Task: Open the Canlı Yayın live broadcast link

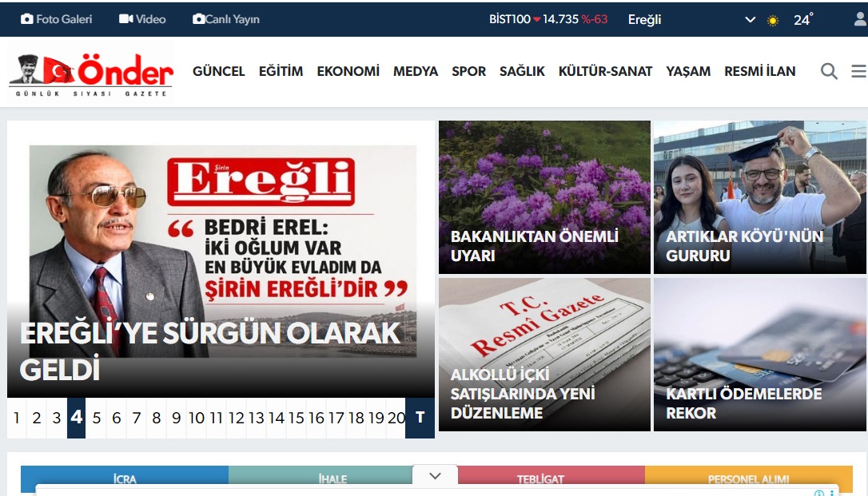Action: click(226, 19)
